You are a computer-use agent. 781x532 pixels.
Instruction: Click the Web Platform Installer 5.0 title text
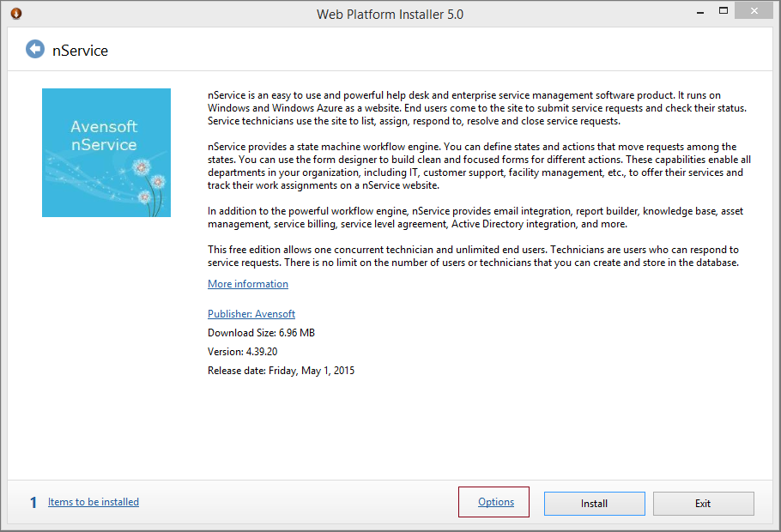coord(390,15)
